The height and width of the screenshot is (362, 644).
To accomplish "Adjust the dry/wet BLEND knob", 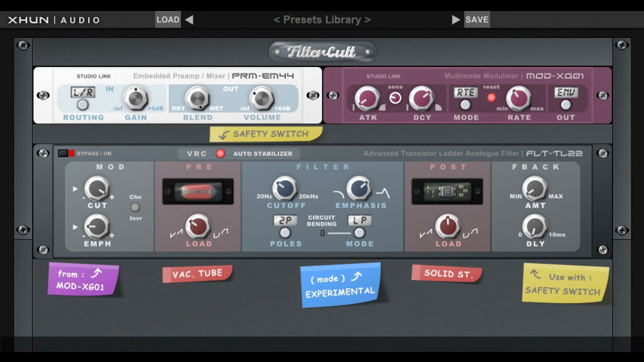I will [197, 98].
